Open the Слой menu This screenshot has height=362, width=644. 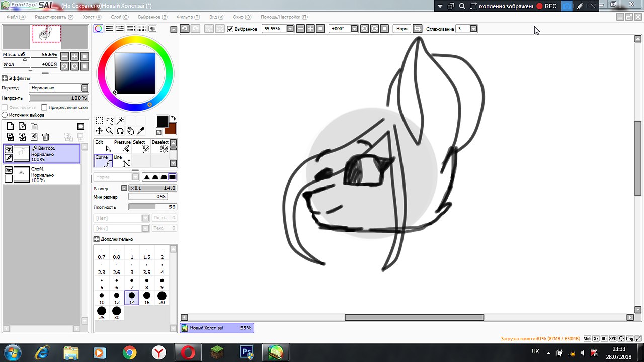119,17
